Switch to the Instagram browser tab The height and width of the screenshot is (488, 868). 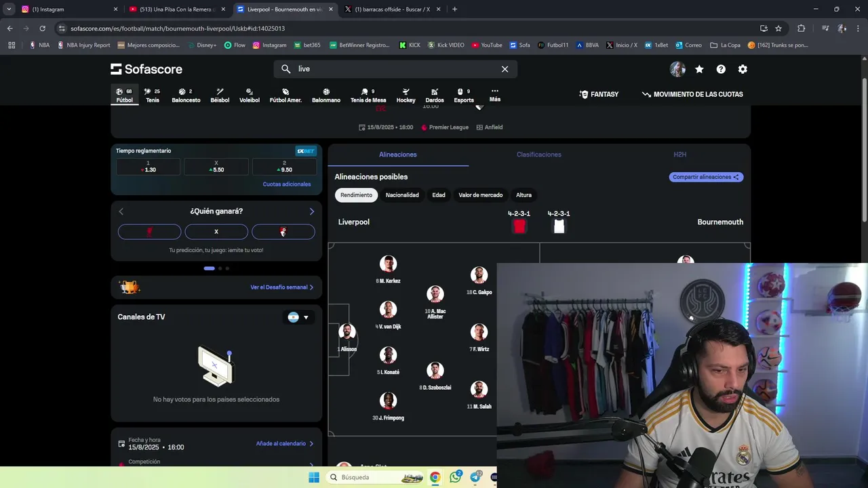68,9
